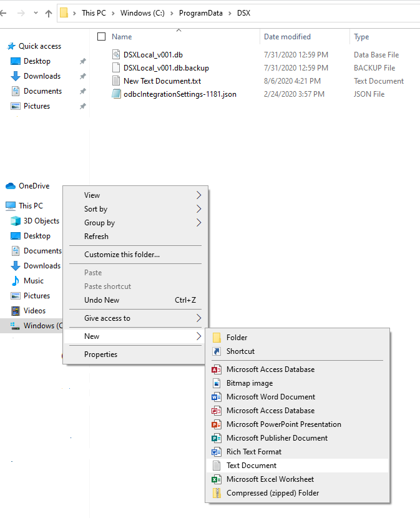Viewport: 420px width, 518px height.
Task: Click the Data Base File type cell
Action: [376, 54]
